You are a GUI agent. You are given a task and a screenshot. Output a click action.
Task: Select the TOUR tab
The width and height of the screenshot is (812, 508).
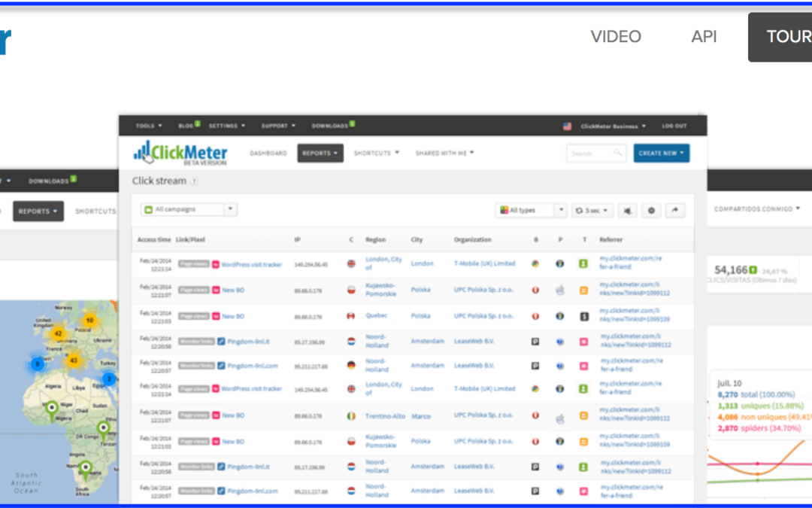(x=780, y=38)
